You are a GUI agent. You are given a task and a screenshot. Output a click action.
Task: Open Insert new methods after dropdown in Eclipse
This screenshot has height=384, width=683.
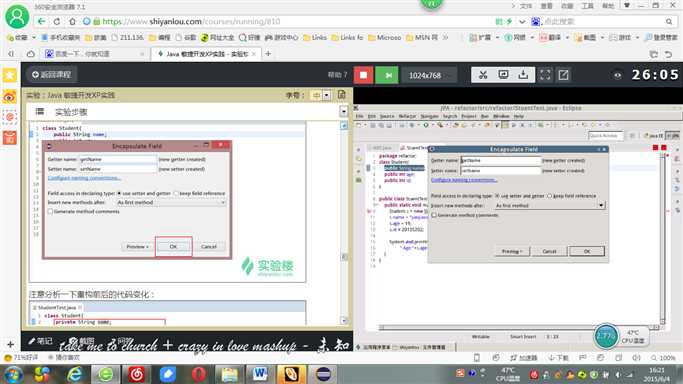click(550, 205)
